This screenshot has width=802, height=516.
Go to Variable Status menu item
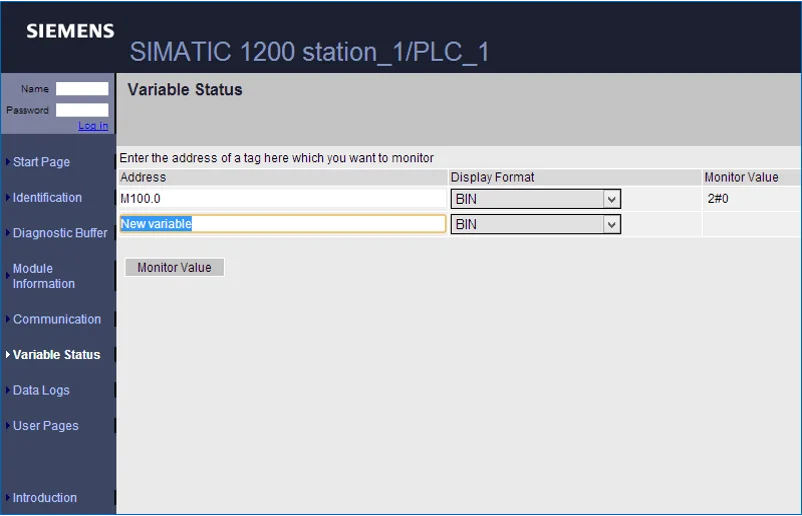click(x=56, y=354)
